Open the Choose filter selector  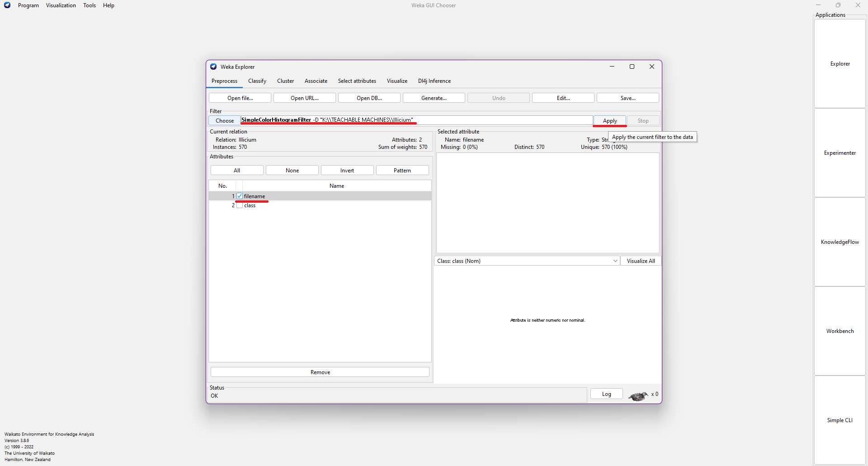coord(225,121)
